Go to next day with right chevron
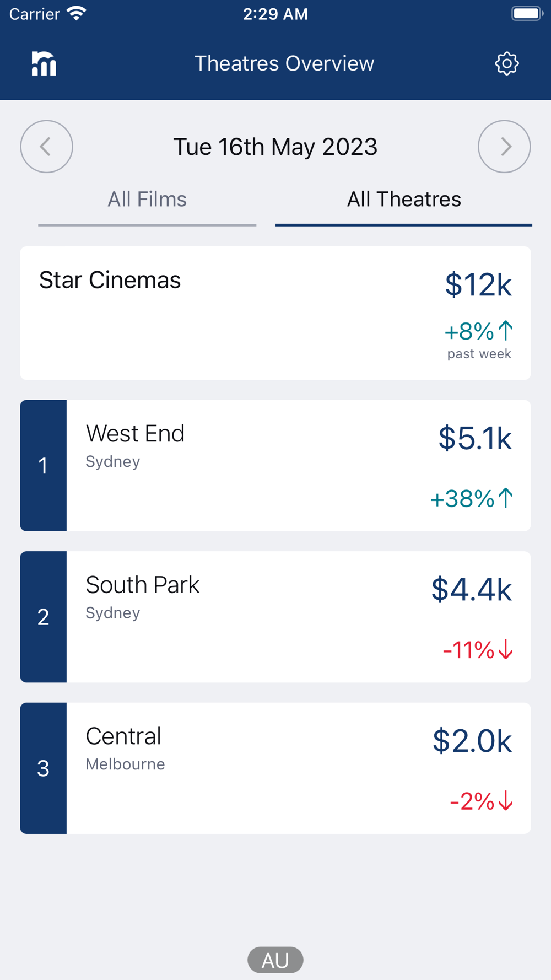The width and height of the screenshot is (551, 980). tap(504, 147)
